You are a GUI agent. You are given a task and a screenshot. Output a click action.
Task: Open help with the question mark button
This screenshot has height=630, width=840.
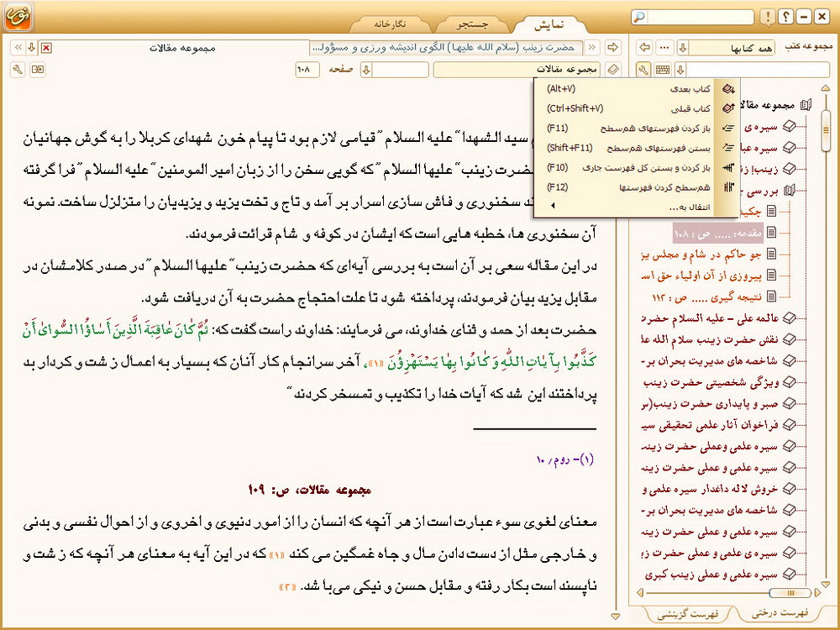[x=785, y=17]
